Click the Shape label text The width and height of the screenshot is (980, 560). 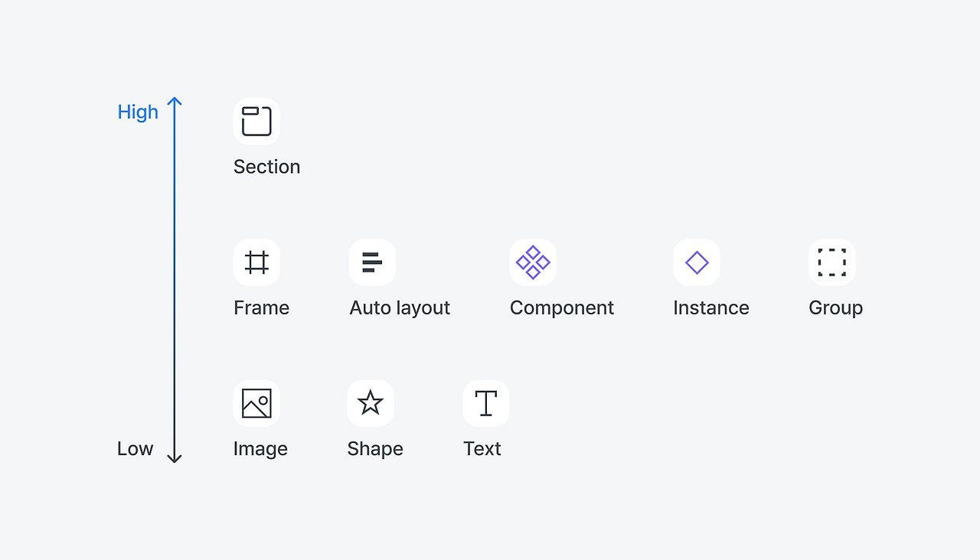pos(375,449)
